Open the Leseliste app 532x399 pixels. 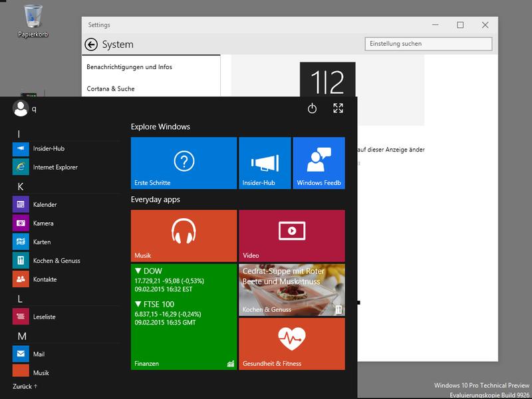click(66, 317)
